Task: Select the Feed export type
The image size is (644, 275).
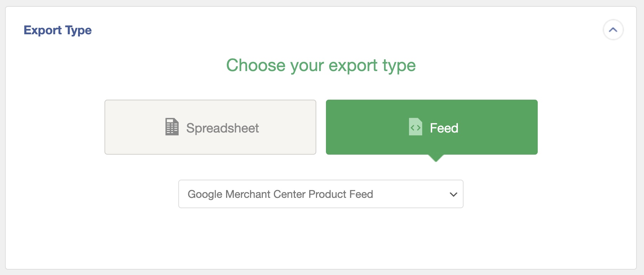Action: (431, 127)
